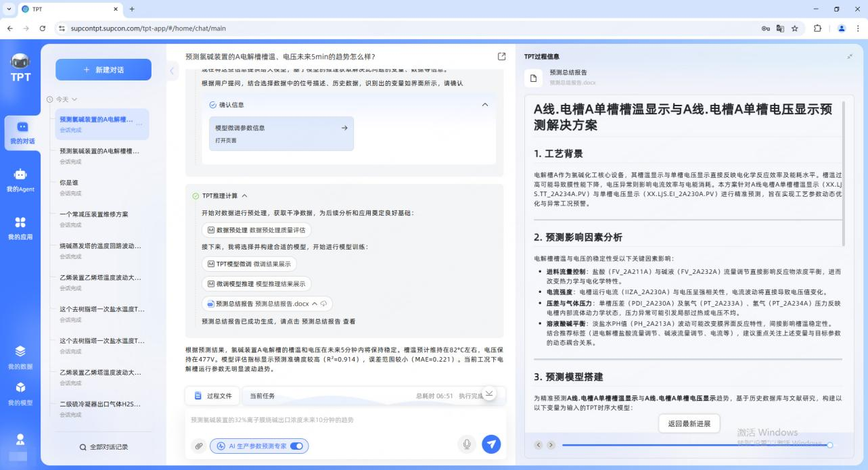Screen dimensions: 868x470
Task: Open 我的对话 in the left sidebar
Action: (x=22, y=132)
